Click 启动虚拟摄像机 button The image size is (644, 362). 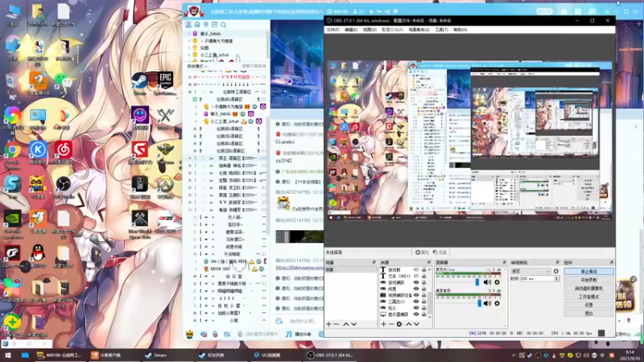pos(588,288)
